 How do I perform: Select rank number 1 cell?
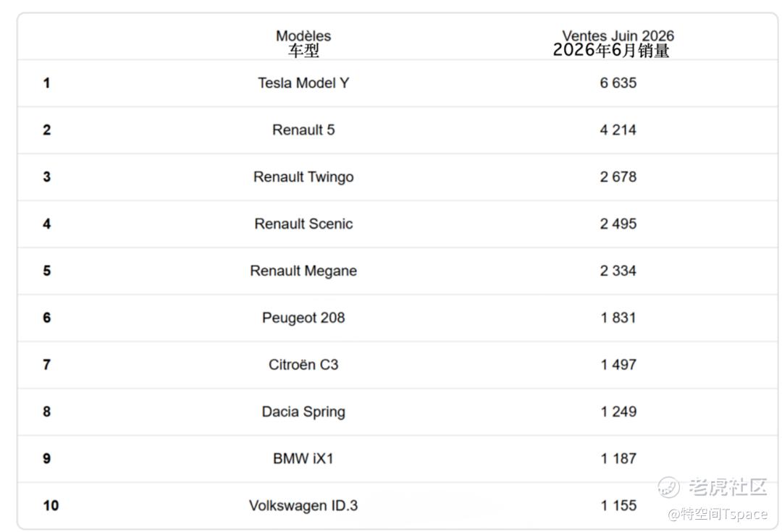[46, 83]
